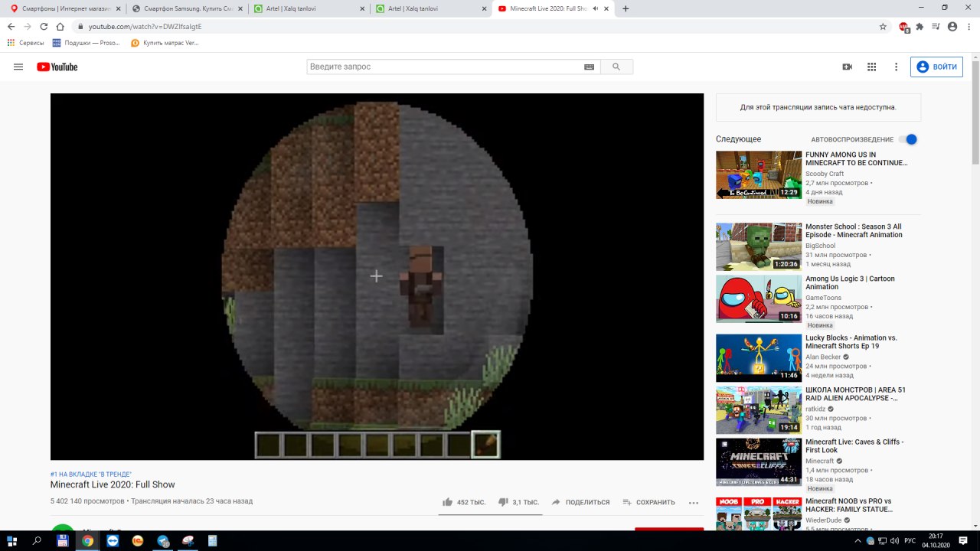980x551 pixels.
Task: Open the YouTube hamburger guide menu
Action: pos(18,67)
